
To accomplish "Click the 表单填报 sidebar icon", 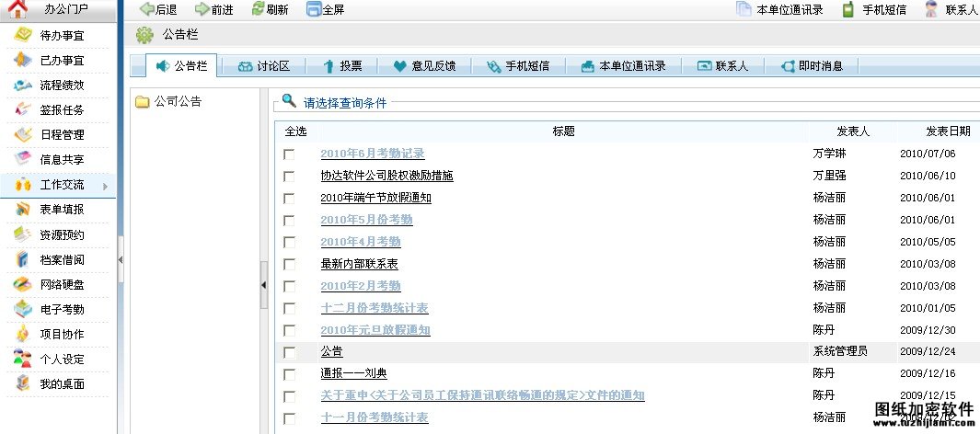I will click(23, 210).
